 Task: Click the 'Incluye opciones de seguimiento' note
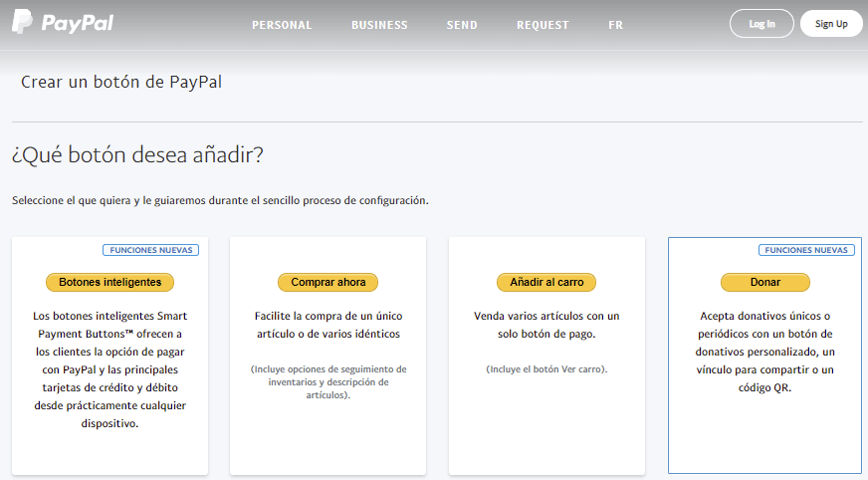click(x=328, y=382)
